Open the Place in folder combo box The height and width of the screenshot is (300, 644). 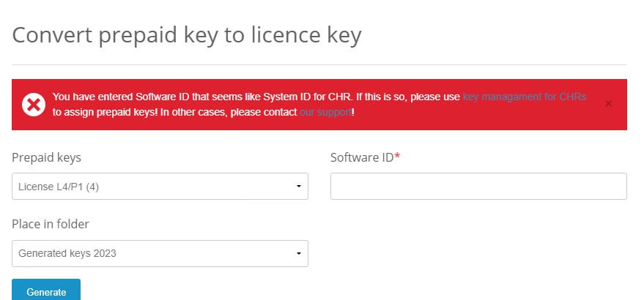click(160, 253)
